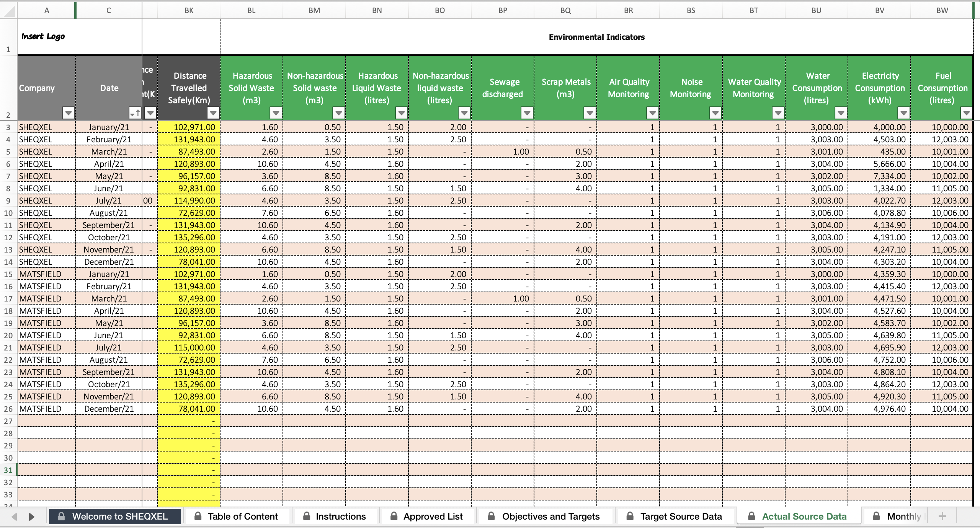Select water consumption 3,006.00 in row 10
Image resolution: width=980 pixels, height=528 pixels.
(x=817, y=213)
